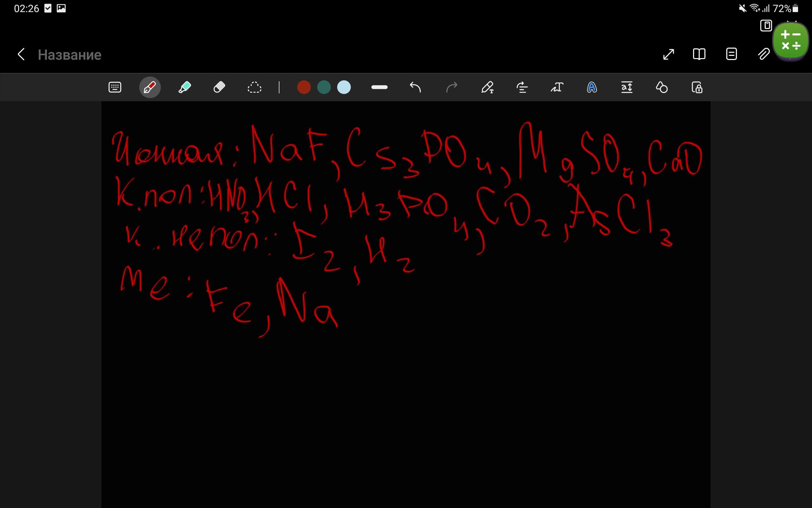Select the lasso selection tool

tap(254, 87)
